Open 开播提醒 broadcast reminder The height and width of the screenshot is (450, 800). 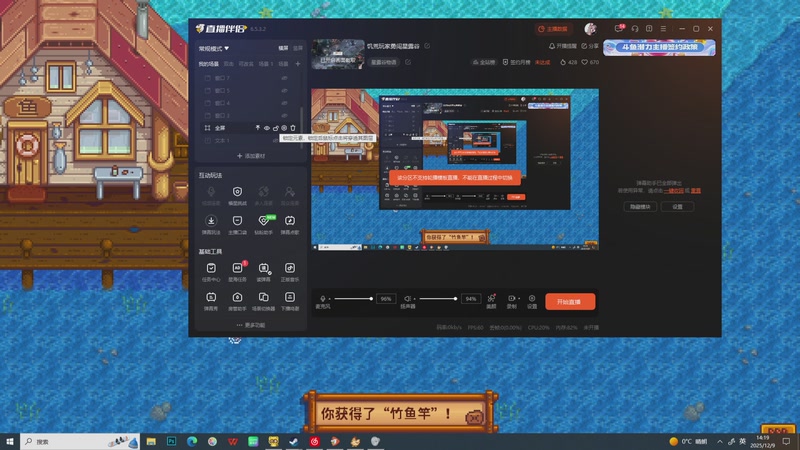tap(563, 46)
